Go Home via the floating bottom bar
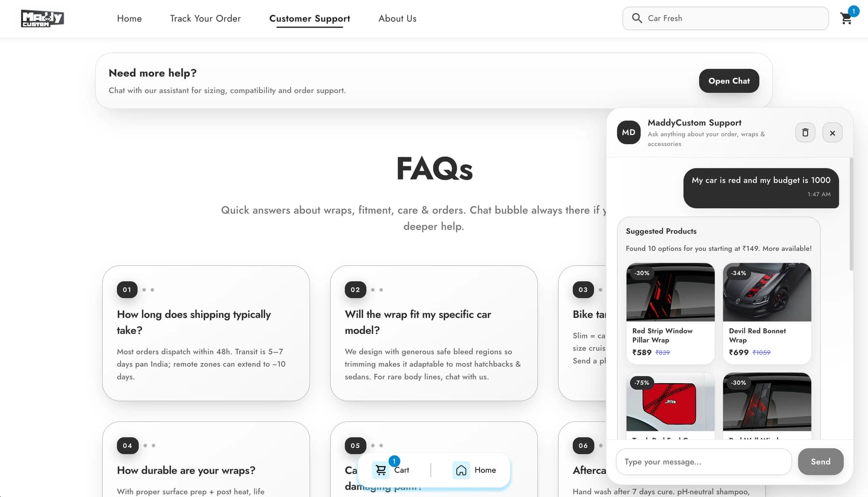The height and width of the screenshot is (497, 868). pos(475,470)
